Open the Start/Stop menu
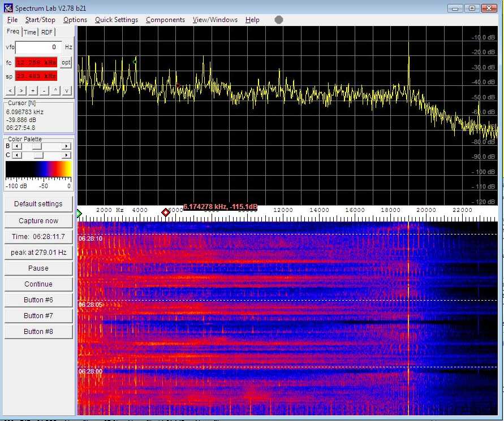 click(40, 20)
